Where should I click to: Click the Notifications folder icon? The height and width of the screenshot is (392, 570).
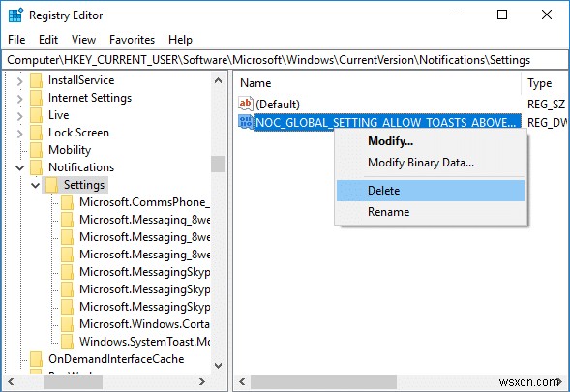(36, 167)
